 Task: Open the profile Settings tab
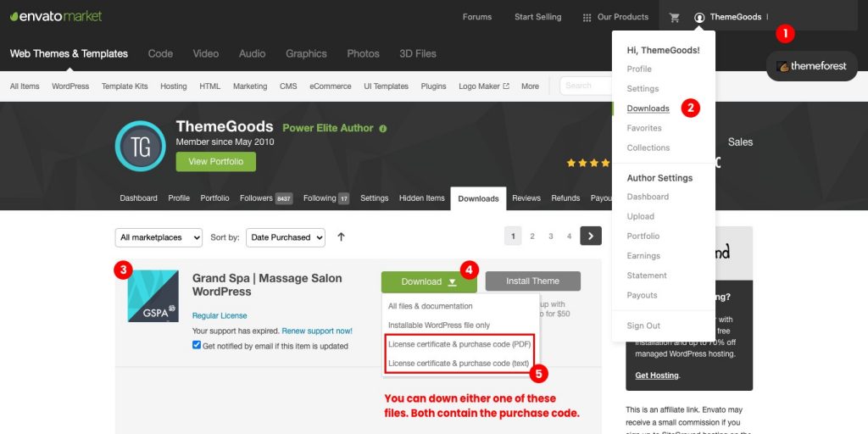(x=374, y=198)
